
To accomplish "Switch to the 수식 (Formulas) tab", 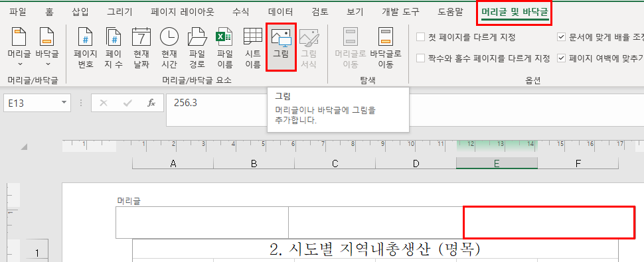I will [241, 12].
